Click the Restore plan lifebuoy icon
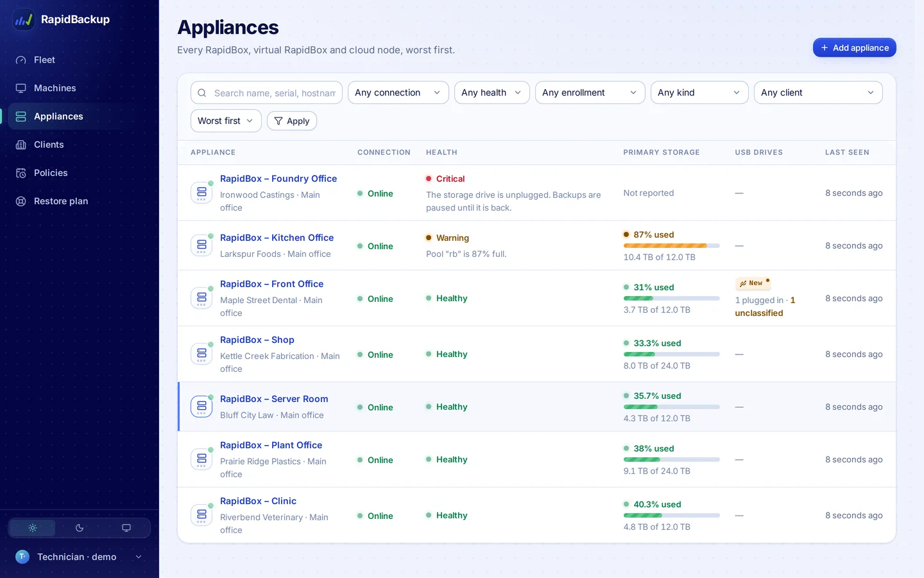Image resolution: width=924 pixels, height=578 pixels. tap(21, 201)
